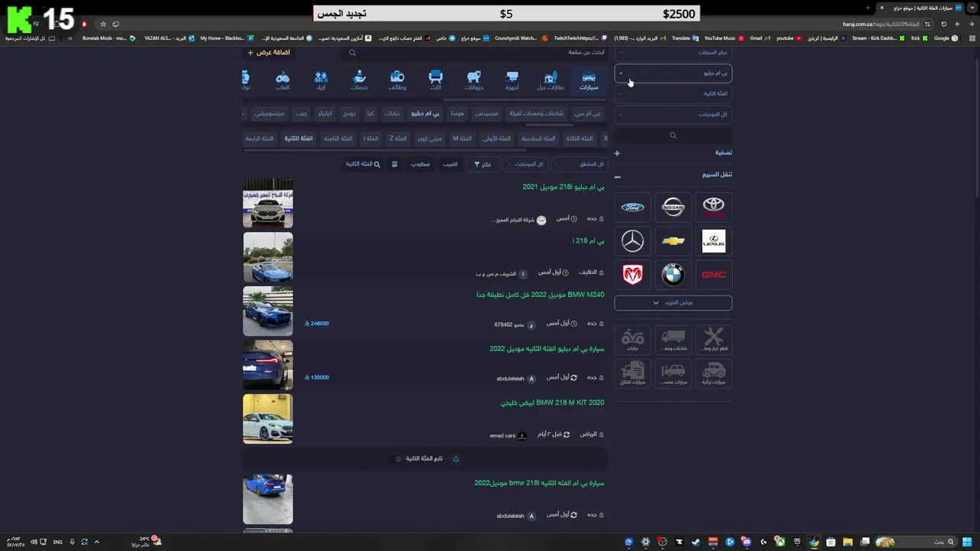980x551 pixels.
Task: Open the BMW 218 M KIT 2020 listing
Action: (552, 403)
